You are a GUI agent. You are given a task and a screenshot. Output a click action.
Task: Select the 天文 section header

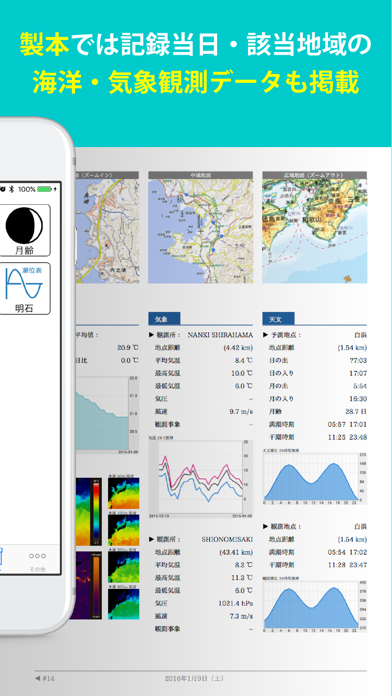pyautogui.click(x=278, y=319)
